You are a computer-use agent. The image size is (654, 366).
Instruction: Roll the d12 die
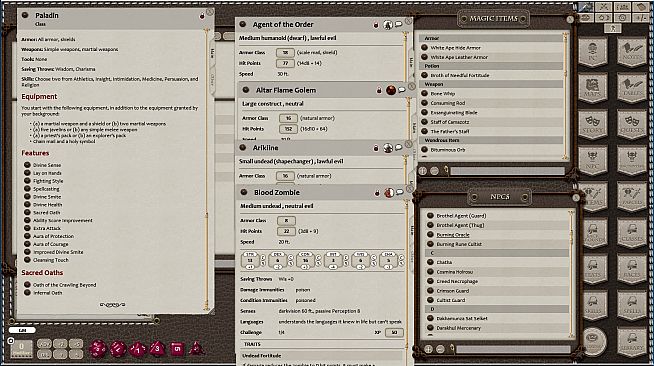118,348
